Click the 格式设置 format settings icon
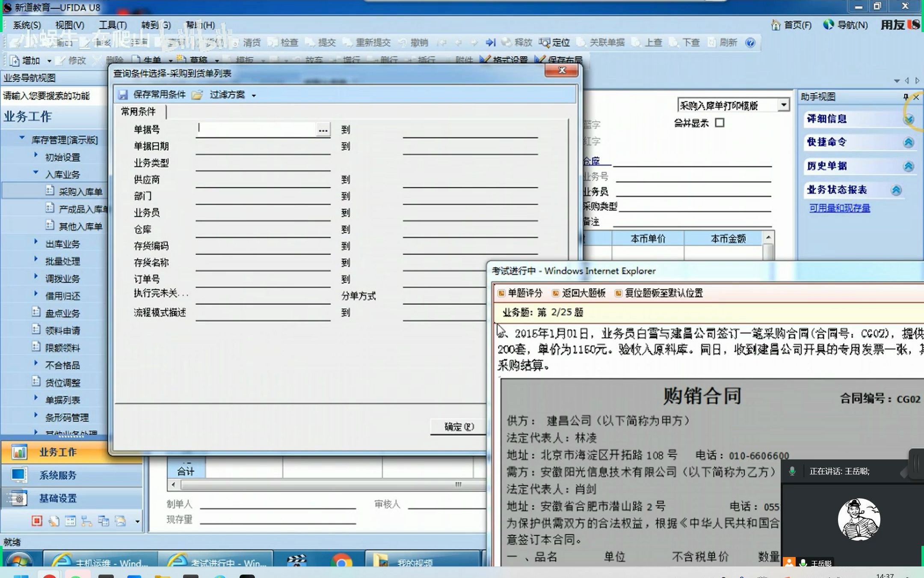The width and height of the screenshot is (924, 578). [x=485, y=60]
